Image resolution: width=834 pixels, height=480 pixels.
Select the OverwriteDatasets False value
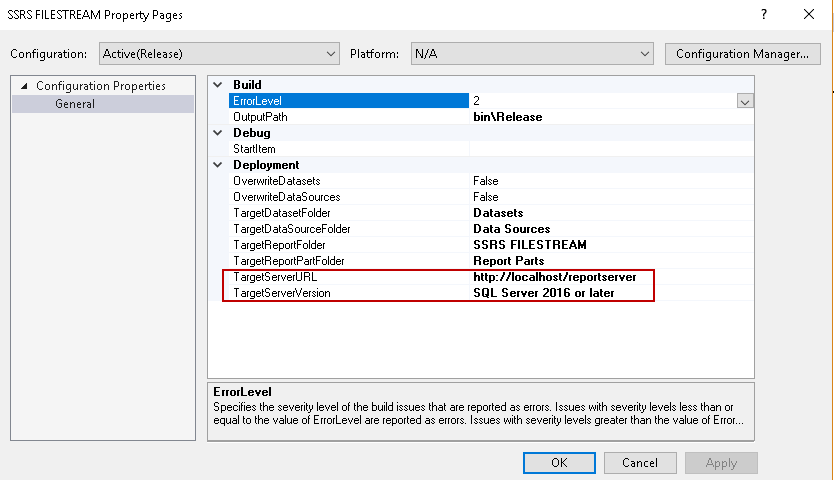(x=486, y=181)
